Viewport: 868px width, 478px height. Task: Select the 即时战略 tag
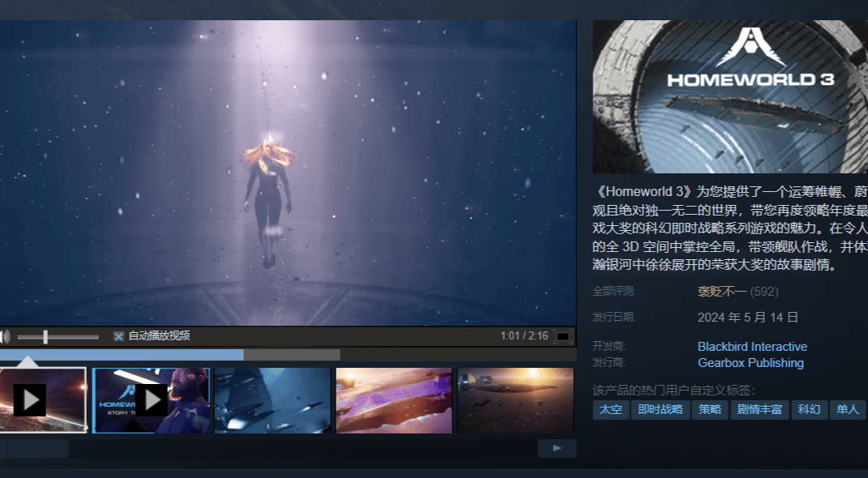tap(661, 410)
